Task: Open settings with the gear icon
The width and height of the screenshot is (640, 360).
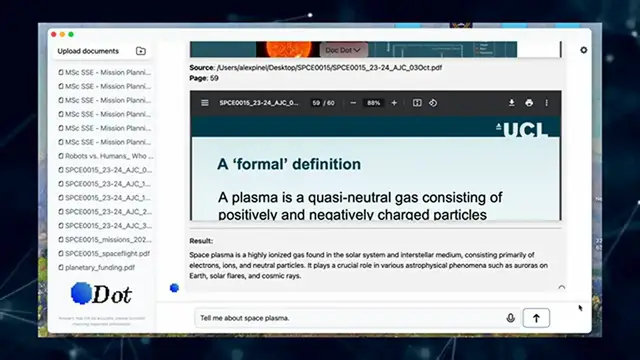Action: click(x=584, y=50)
